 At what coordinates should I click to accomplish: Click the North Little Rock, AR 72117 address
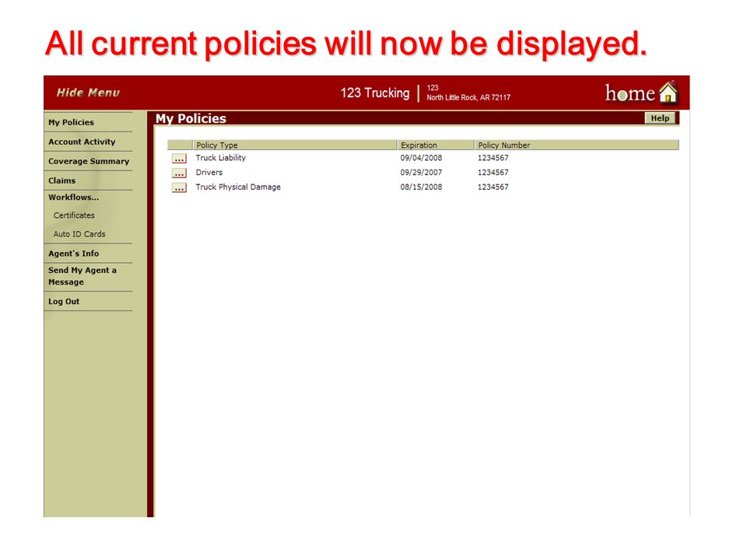click(x=468, y=98)
